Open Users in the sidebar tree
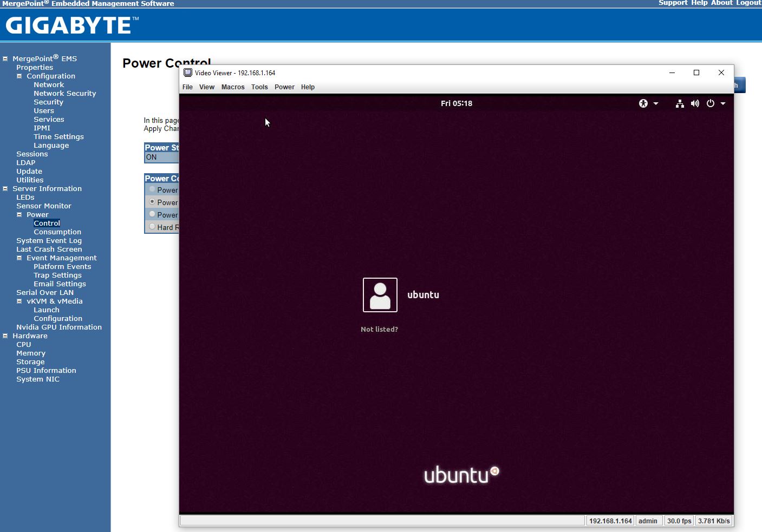 coord(44,111)
